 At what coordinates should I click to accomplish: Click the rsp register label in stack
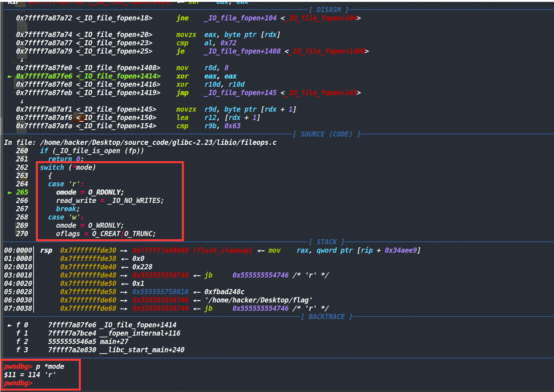coord(46,251)
